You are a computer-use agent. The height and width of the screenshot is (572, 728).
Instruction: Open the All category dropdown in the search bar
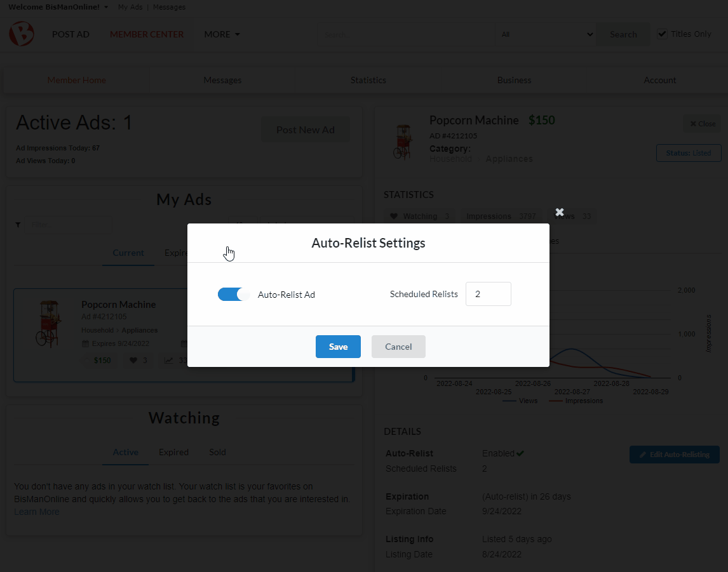(546, 34)
